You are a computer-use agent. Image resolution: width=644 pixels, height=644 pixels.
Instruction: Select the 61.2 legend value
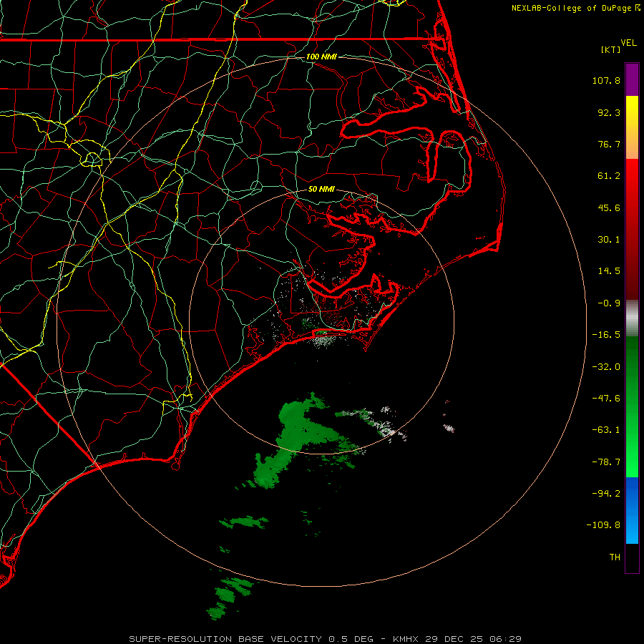[609, 176]
